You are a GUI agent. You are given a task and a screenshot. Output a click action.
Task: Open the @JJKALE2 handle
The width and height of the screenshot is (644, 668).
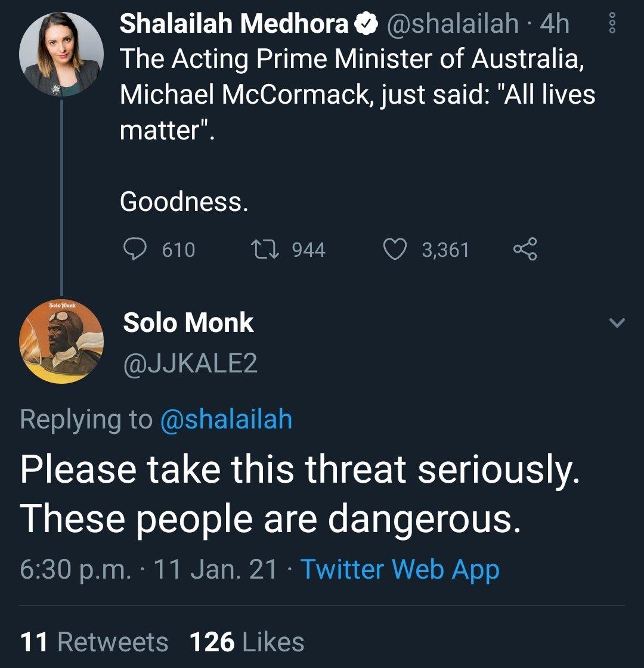190,363
